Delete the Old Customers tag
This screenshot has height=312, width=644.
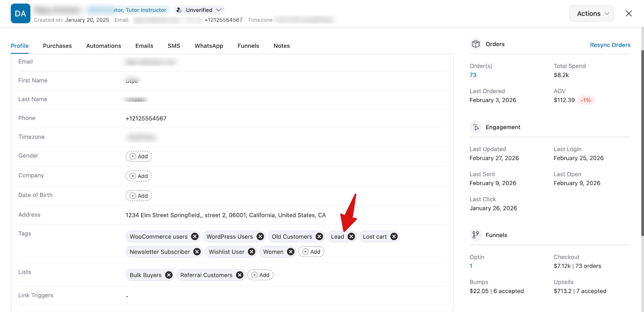pyautogui.click(x=319, y=237)
